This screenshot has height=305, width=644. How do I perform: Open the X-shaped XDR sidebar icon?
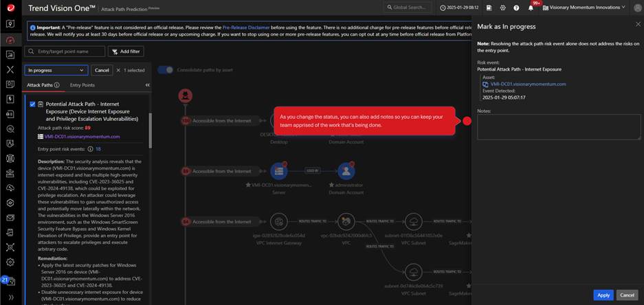coord(10,69)
